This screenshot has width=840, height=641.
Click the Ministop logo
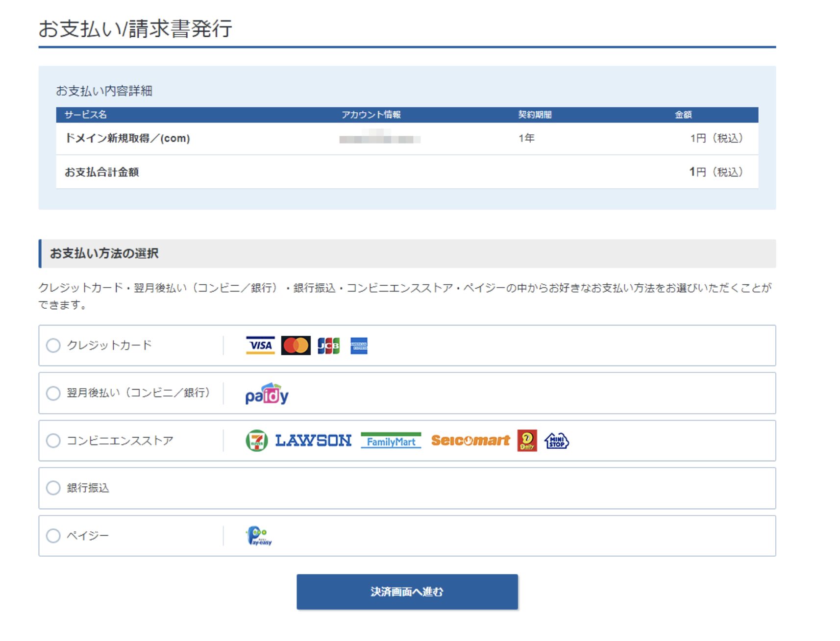(x=556, y=441)
